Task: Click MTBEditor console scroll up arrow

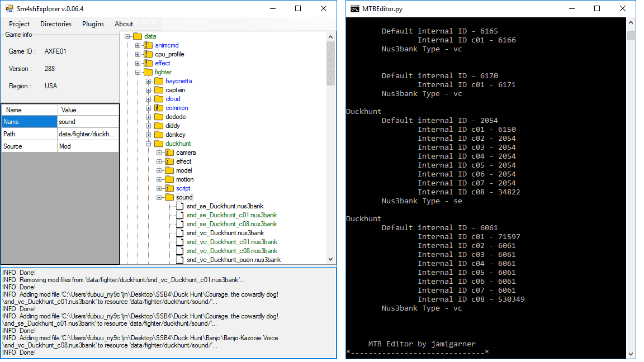Action: (x=631, y=22)
